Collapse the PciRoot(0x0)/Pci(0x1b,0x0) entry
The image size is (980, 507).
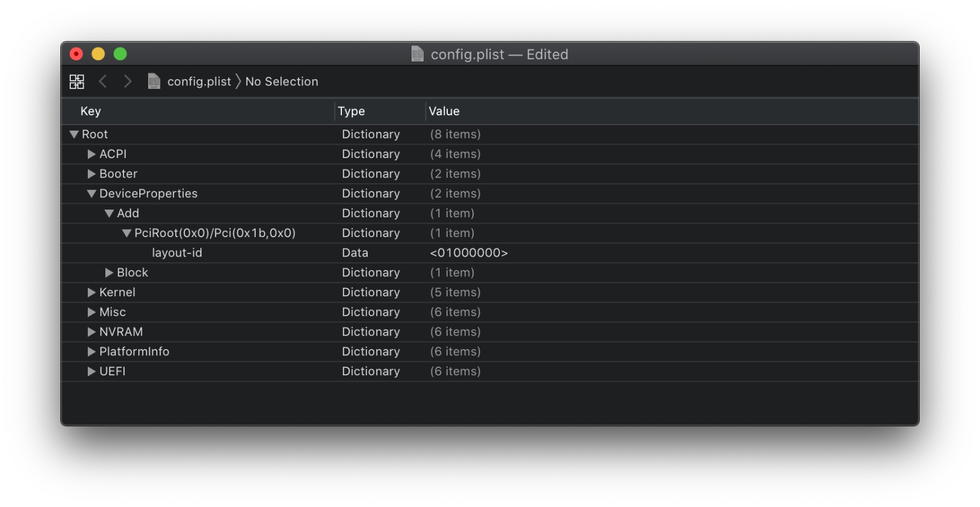pyautogui.click(x=126, y=233)
